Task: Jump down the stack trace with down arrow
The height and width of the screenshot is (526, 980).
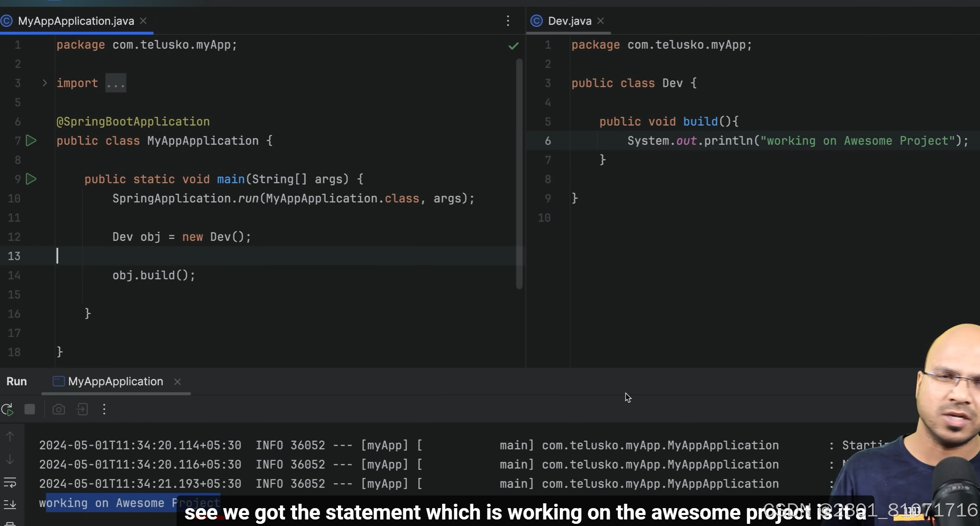Action: click(x=10, y=460)
